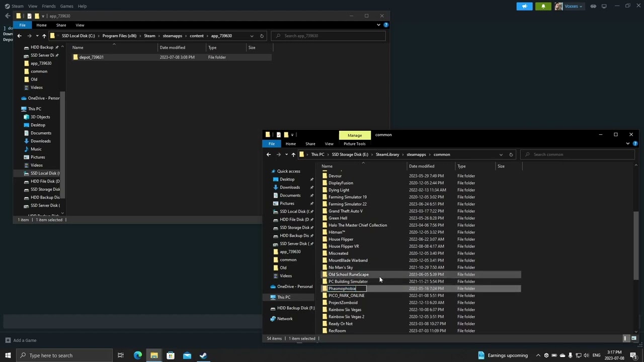Click the common window vertical scrollbar
Image resolution: width=644 pixels, height=362 pixels.
[636, 246]
